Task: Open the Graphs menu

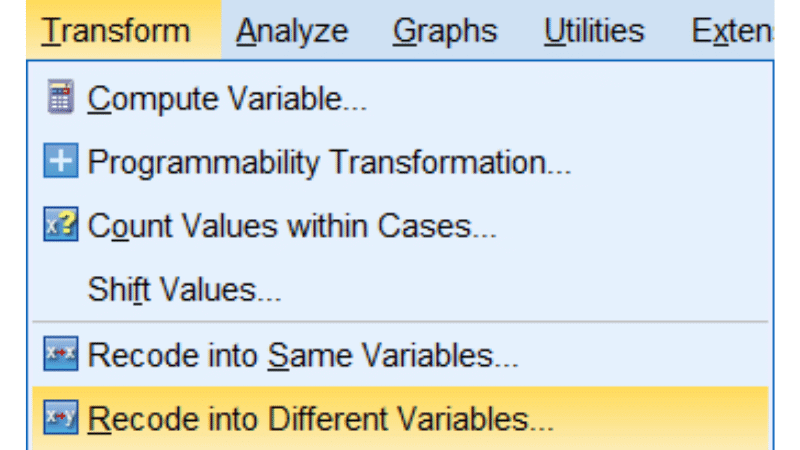Action: 445,31
